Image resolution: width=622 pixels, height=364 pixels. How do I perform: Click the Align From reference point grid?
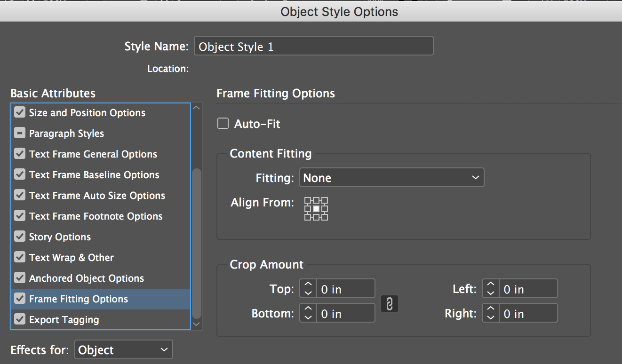point(316,209)
